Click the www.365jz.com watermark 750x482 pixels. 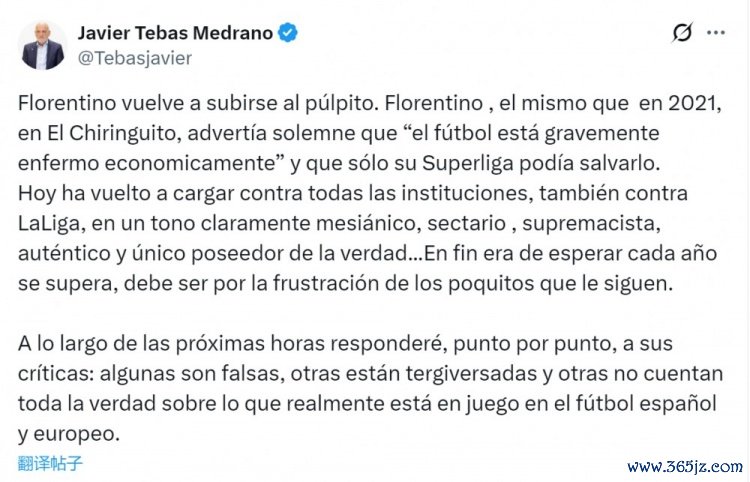(684, 467)
